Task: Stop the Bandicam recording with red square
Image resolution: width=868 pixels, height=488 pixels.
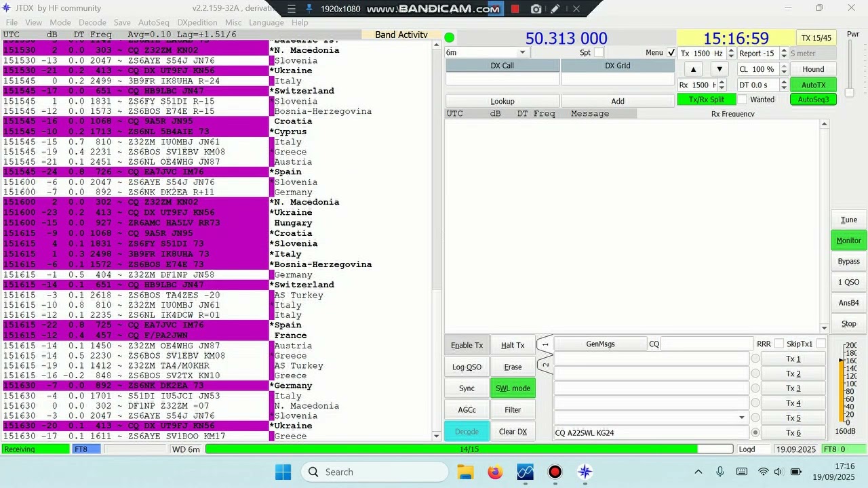Action: 515,9
